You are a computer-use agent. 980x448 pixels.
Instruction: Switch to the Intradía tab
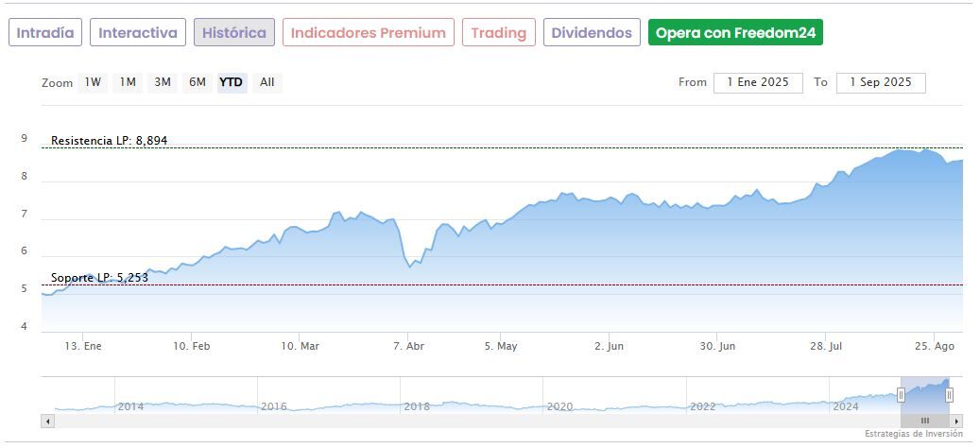tap(45, 32)
